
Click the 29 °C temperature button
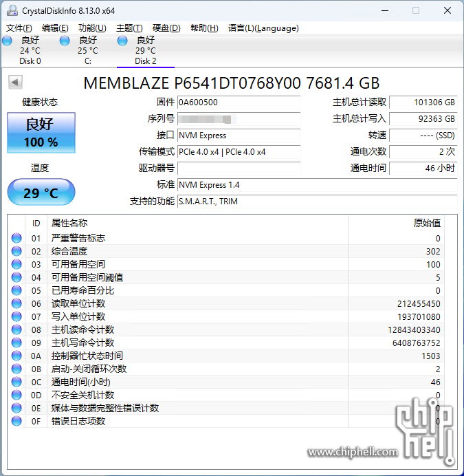[41, 192]
